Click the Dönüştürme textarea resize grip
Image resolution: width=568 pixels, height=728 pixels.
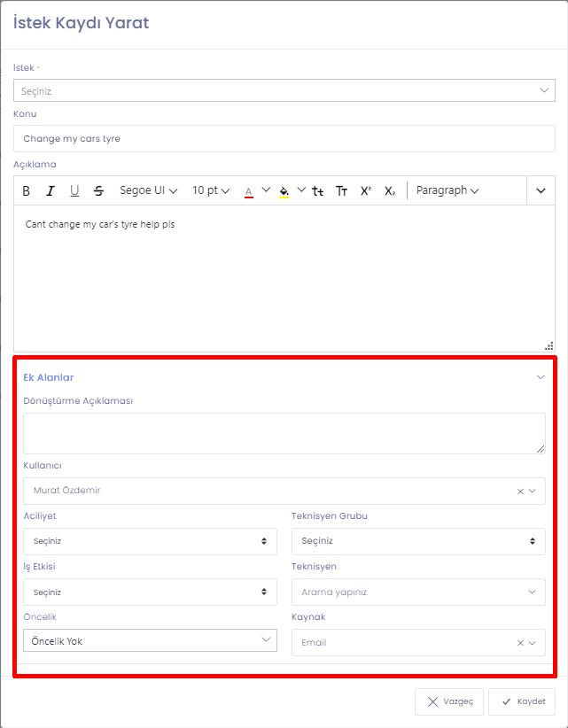pyautogui.click(x=541, y=449)
